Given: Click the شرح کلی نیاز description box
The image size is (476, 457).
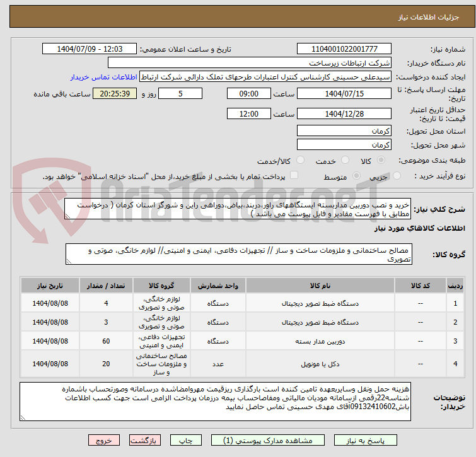Looking at the screenshot, I should pos(238,209).
